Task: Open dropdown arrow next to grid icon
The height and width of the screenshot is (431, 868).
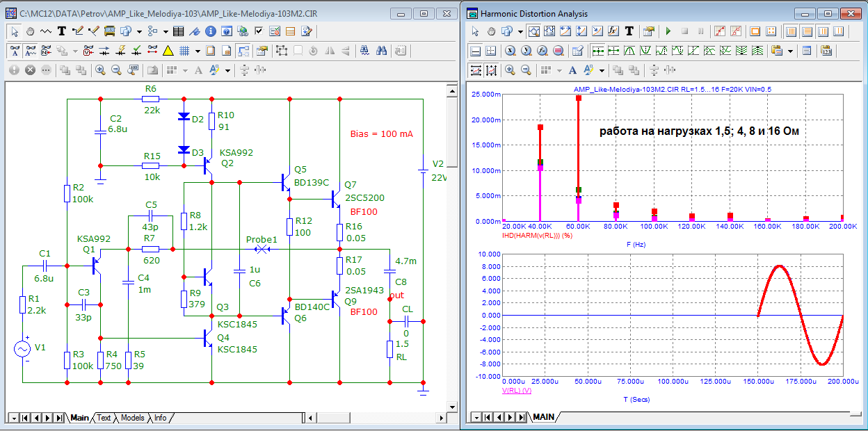Action: point(198,51)
